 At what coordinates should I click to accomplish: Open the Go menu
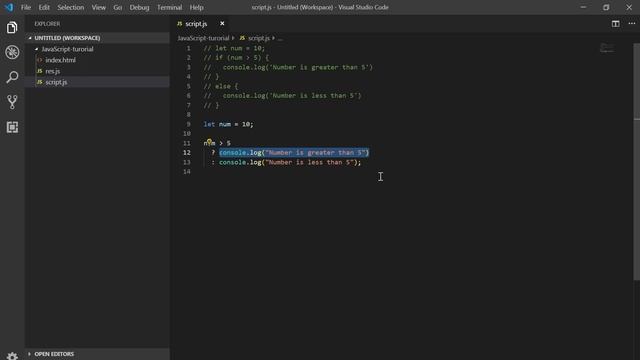point(118,7)
